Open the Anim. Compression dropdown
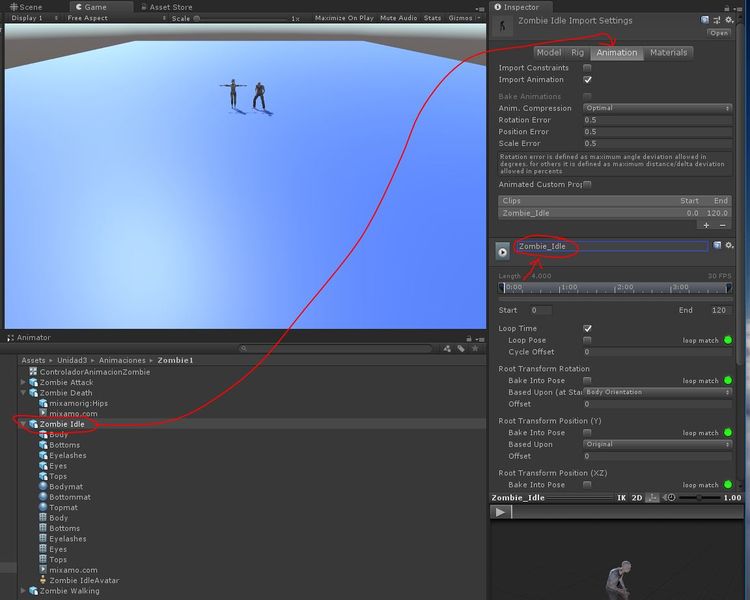The height and width of the screenshot is (600, 750). [x=657, y=108]
